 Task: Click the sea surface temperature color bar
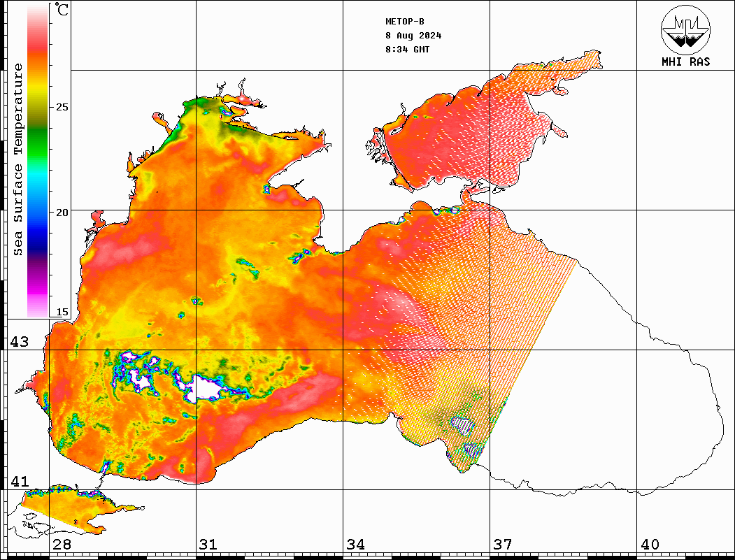38,160
